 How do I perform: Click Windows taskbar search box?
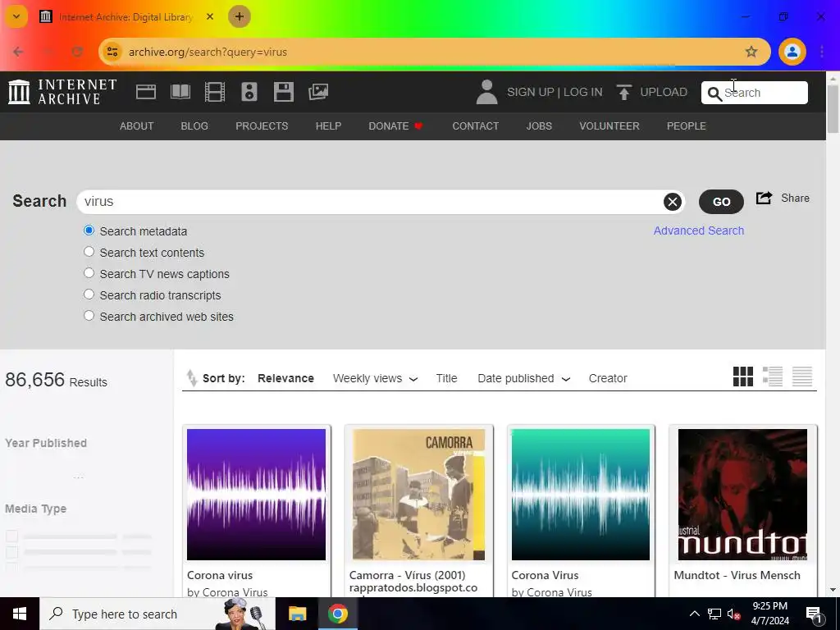point(157,614)
